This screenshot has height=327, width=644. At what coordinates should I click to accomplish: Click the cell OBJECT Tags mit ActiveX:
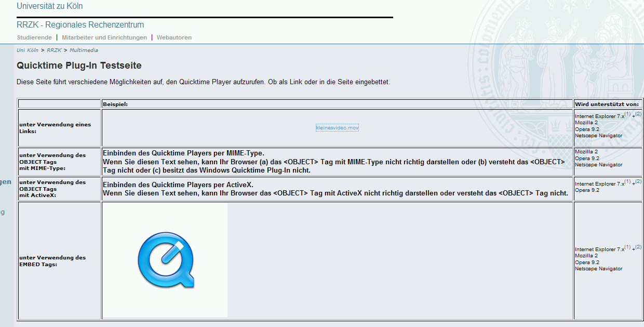pyautogui.click(x=59, y=189)
